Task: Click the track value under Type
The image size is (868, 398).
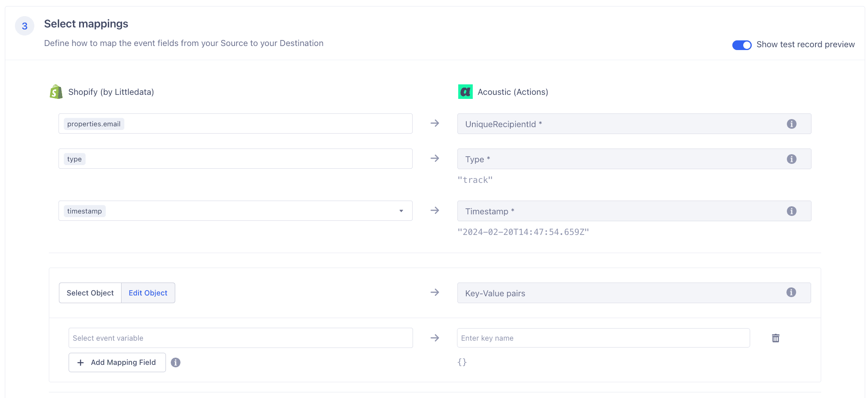Action: coord(475,180)
